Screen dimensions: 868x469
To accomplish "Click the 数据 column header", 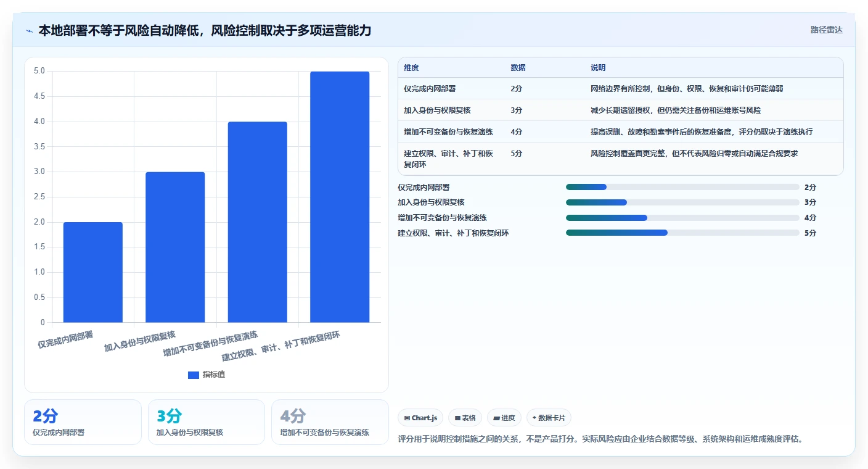I will [518, 68].
